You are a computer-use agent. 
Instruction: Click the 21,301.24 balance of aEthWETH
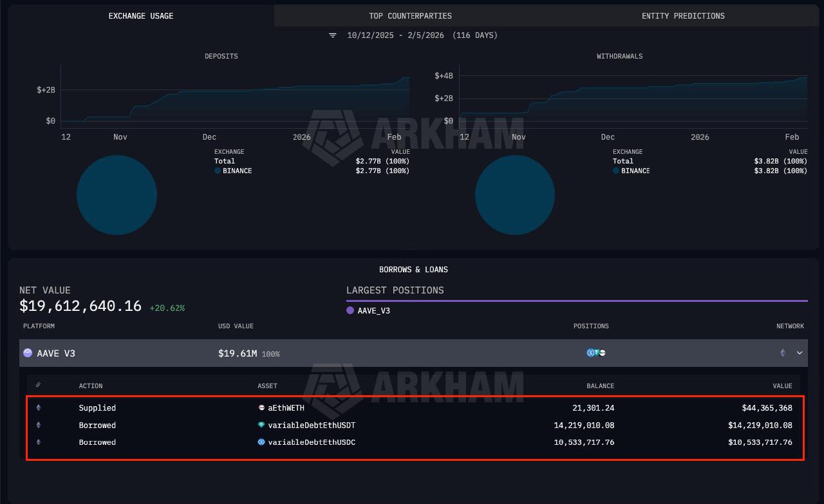(593, 408)
